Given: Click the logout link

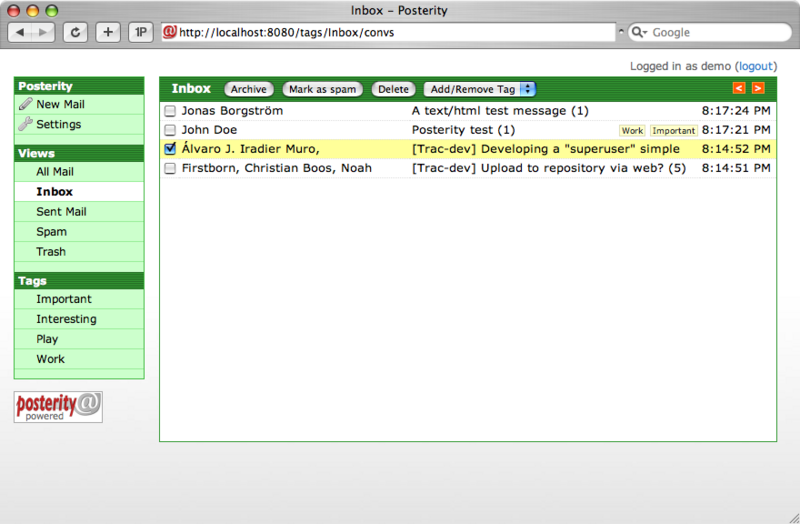Looking at the screenshot, I should click(756, 66).
